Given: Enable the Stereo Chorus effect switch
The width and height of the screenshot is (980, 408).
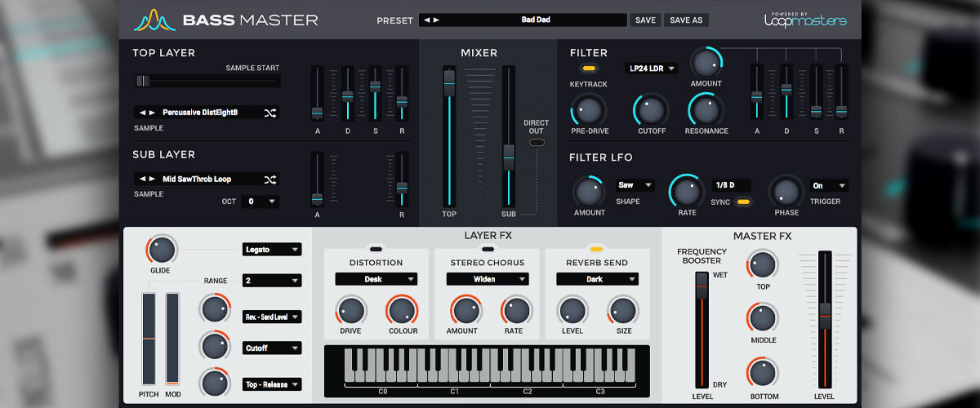Looking at the screenshot, I should 488,248.
